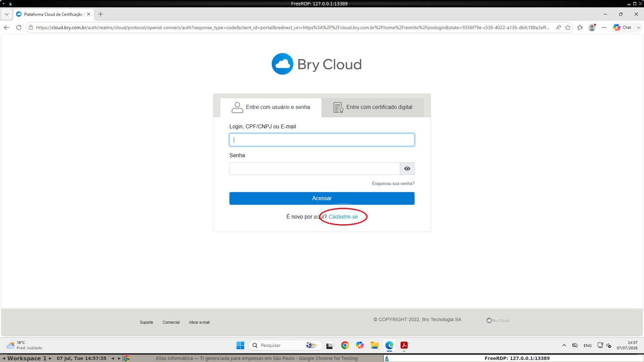Select Microsoft Edge in taskbar
644x362 pixels.
click(x=389, y=345)
